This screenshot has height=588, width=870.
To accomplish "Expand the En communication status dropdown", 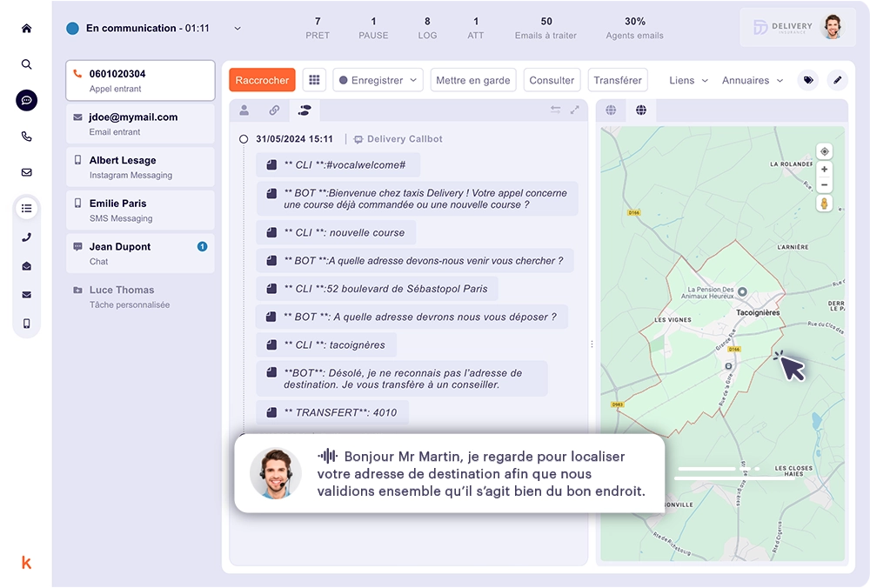I will tap(238, 29).
